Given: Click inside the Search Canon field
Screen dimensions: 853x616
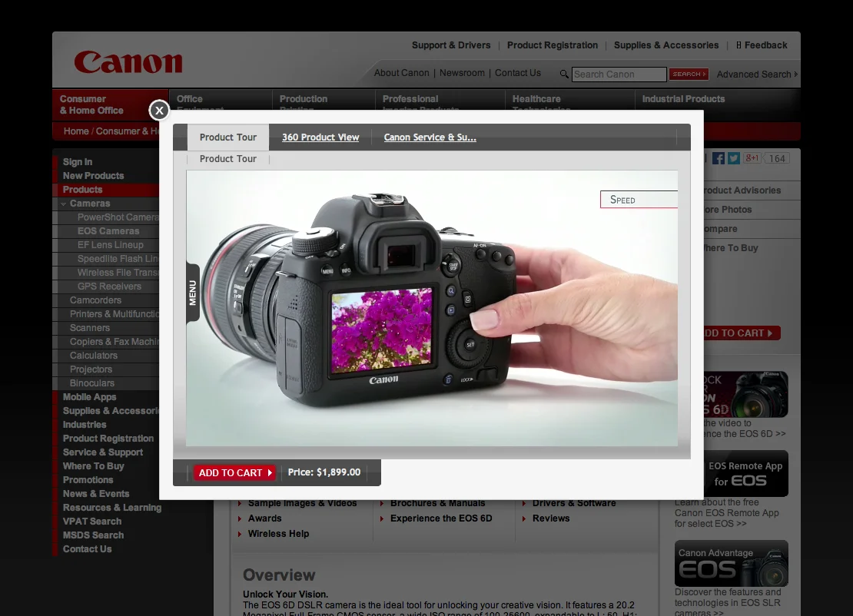Looking at the screenshot, I should coord(619,74).
